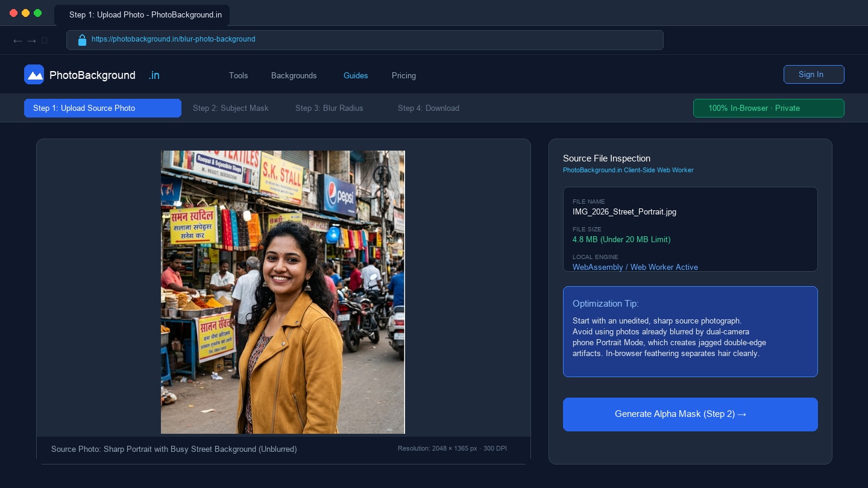Select the browser tab Step 1: Upload Photo

coord(142,14)
